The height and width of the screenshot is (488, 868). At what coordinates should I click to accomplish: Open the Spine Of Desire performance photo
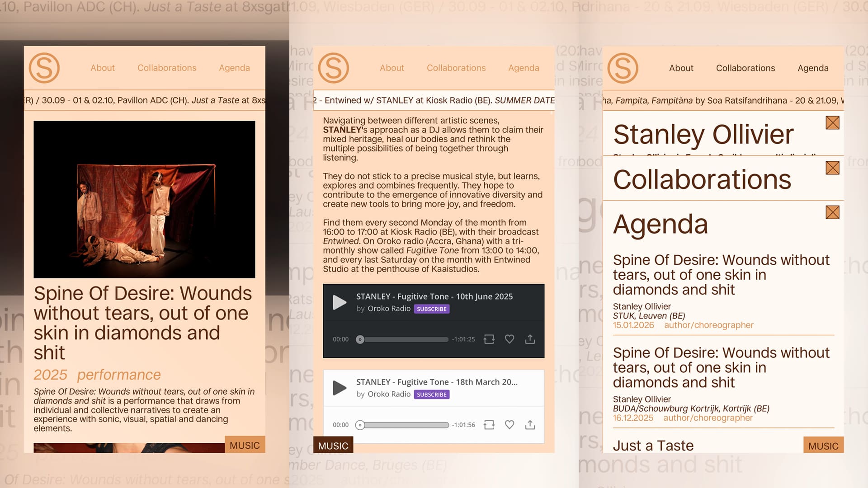pos(144,199)
